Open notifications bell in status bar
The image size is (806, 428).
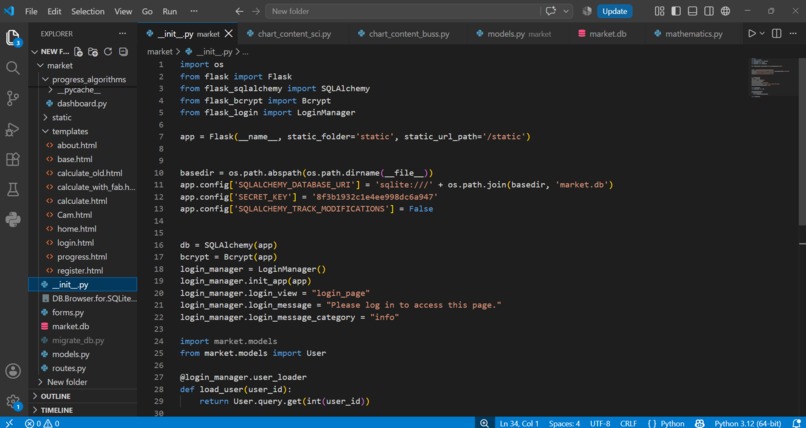coord(797,423)
